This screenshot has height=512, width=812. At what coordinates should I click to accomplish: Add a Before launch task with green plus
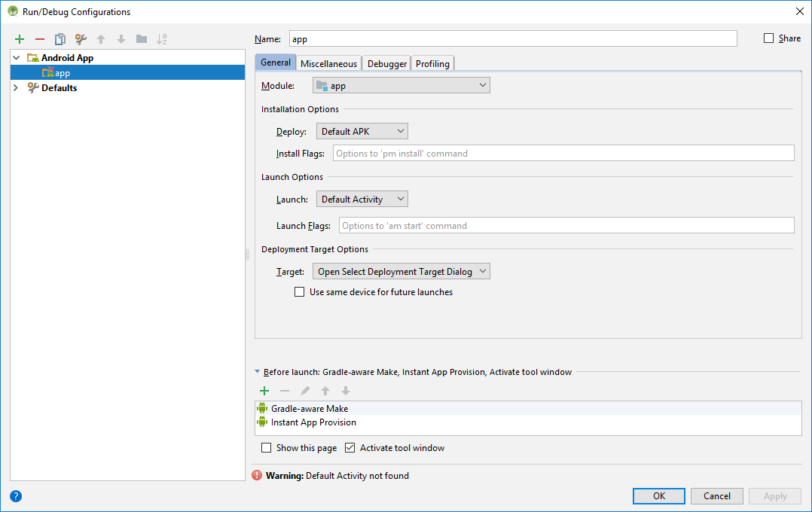tap(264, 391)
